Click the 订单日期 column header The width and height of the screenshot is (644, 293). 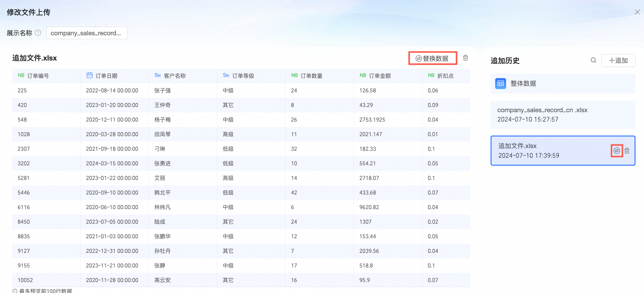[115, 76]
